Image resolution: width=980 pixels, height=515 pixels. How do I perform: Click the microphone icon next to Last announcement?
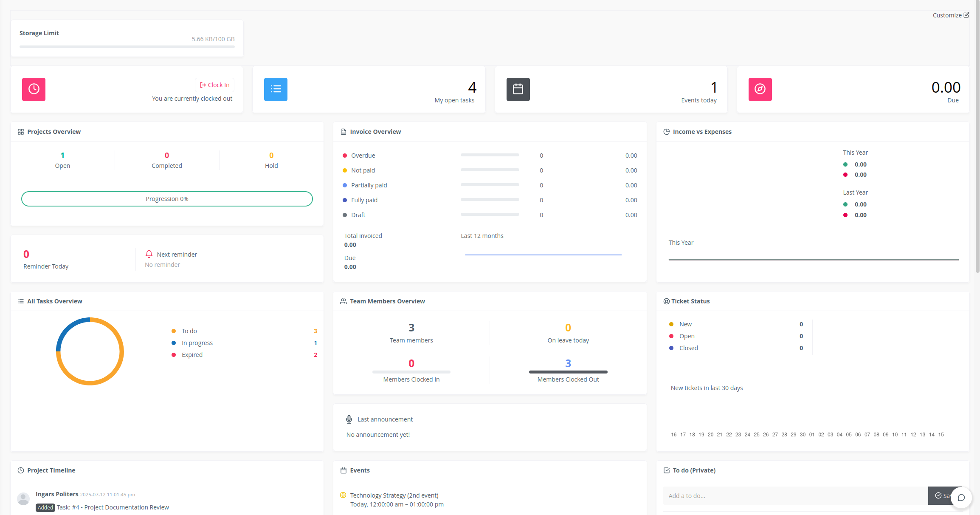tap(348, 419)
